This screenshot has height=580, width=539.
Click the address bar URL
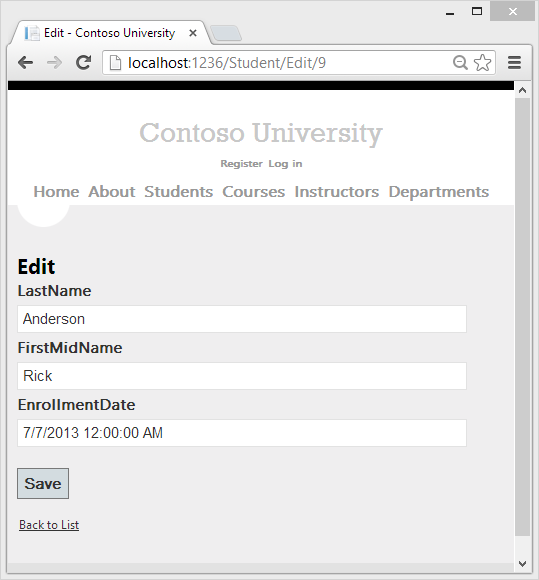pyautogui.click(x=227, y=63)
